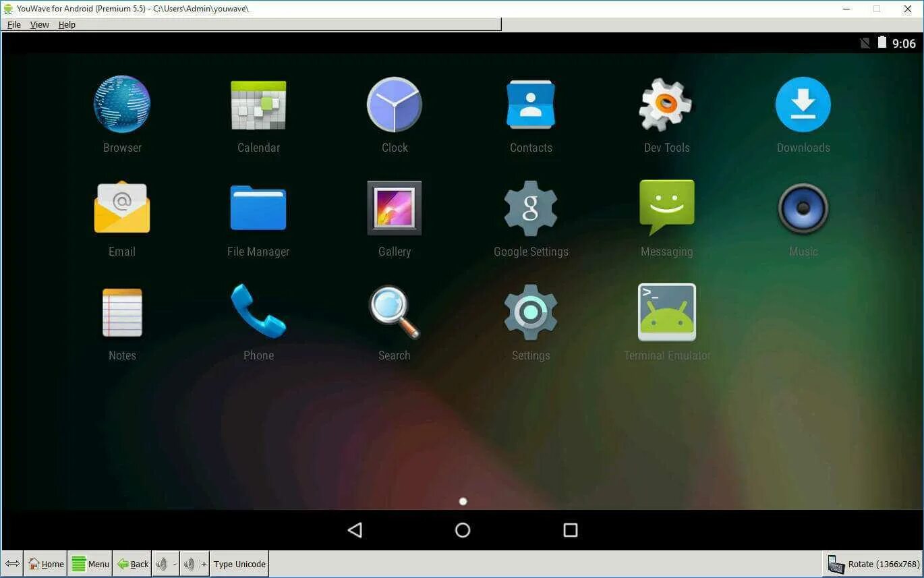This screenshot has width=924, height=578.
Task: Open the Help menu
Action: click(67, 24)
